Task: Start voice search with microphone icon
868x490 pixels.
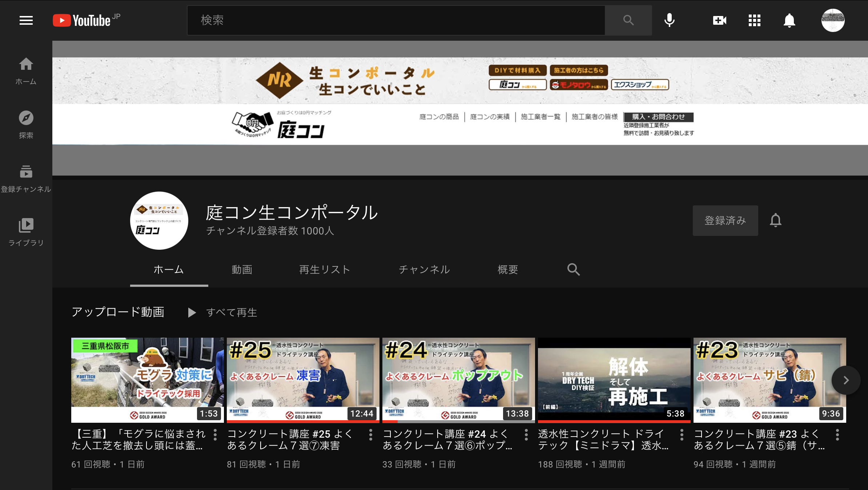Action: pyautogui.click(x=669, y=20)
